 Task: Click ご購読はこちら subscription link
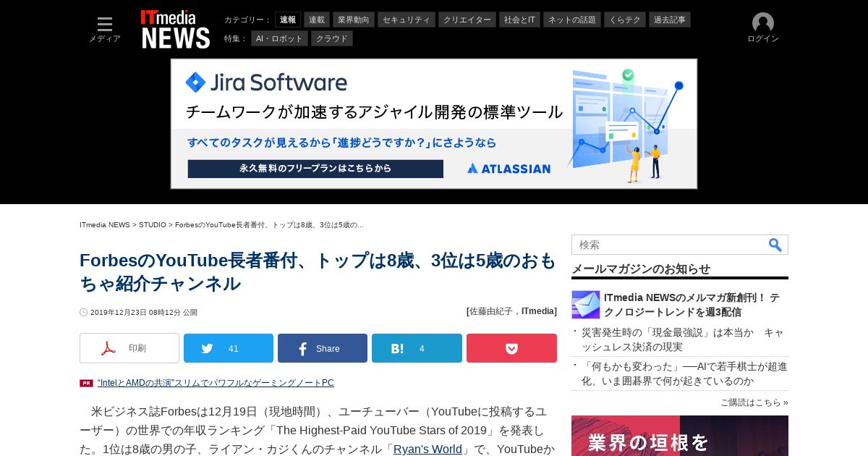coord(754,402)
